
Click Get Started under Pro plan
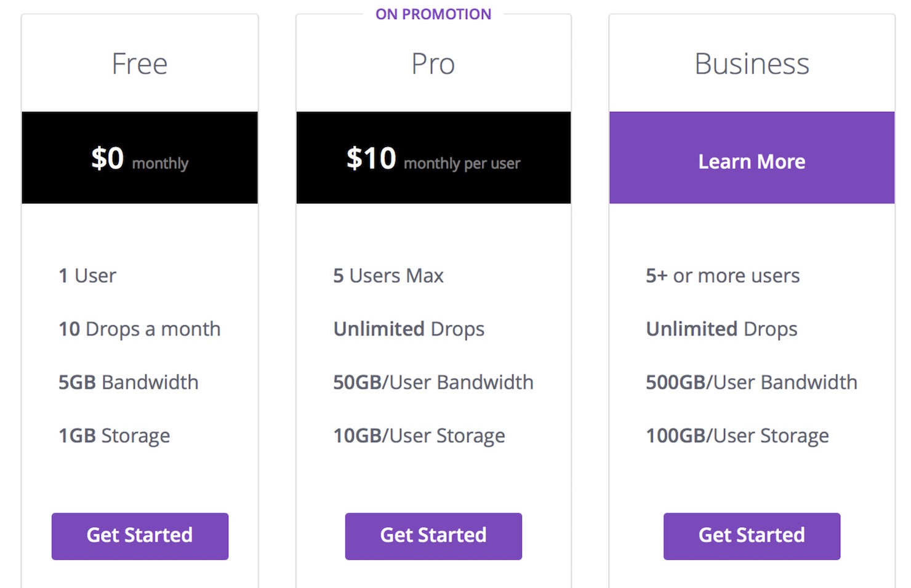tap(433, 536)
